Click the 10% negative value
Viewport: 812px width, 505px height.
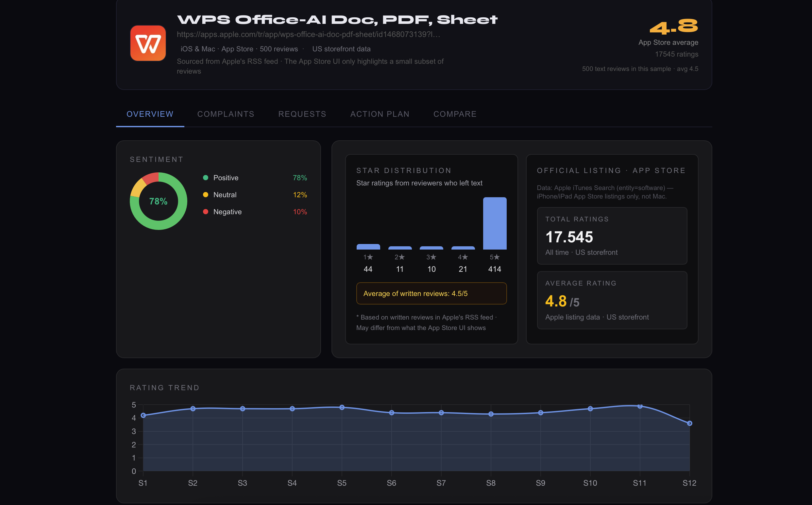[300, 212]
